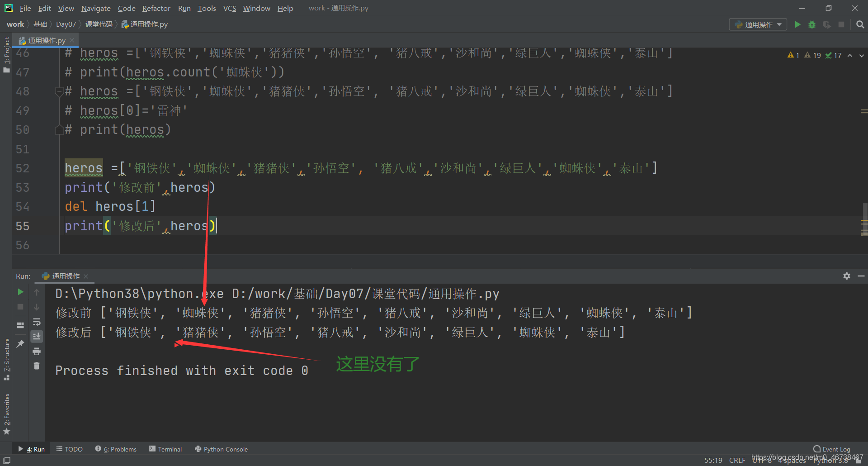Rerun program using Run panel play icon
868x466 pixels.
point(20,292)
